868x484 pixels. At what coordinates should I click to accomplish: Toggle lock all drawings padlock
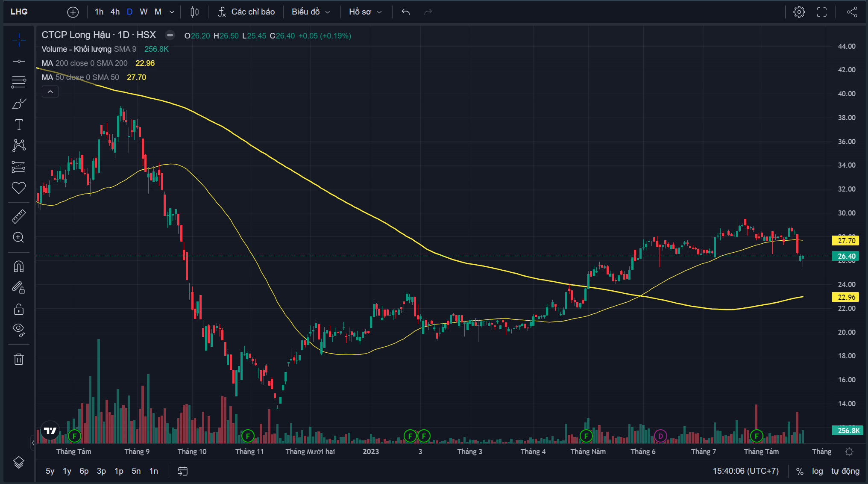click(x=18, y=309)
